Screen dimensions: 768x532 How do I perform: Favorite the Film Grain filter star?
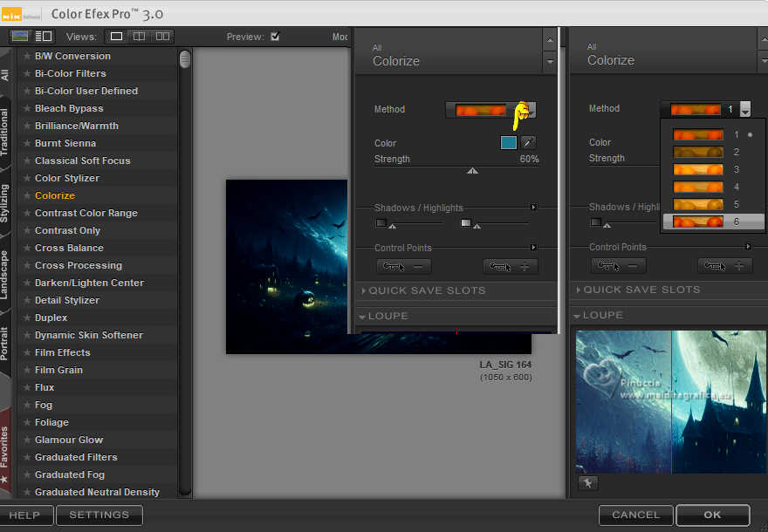(x=27, y=371)
